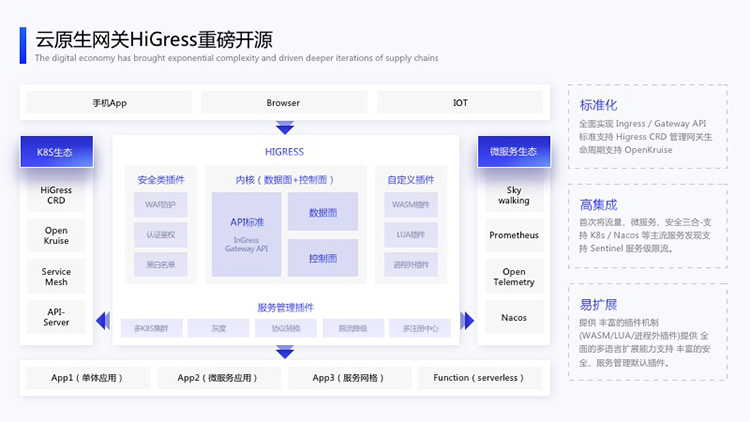The height and width of the screenshot is (422, 750).
Task: Click the 高集成 heading
Action: pos(598,205)
